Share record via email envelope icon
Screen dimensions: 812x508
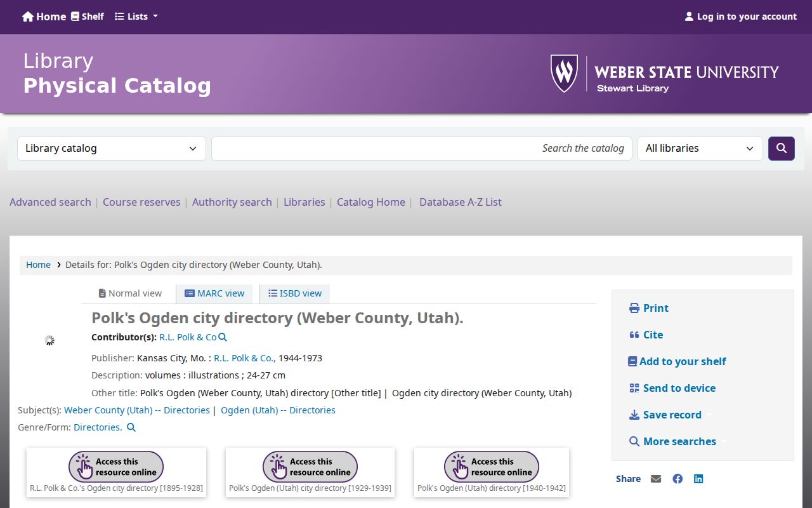coord(656,479)
